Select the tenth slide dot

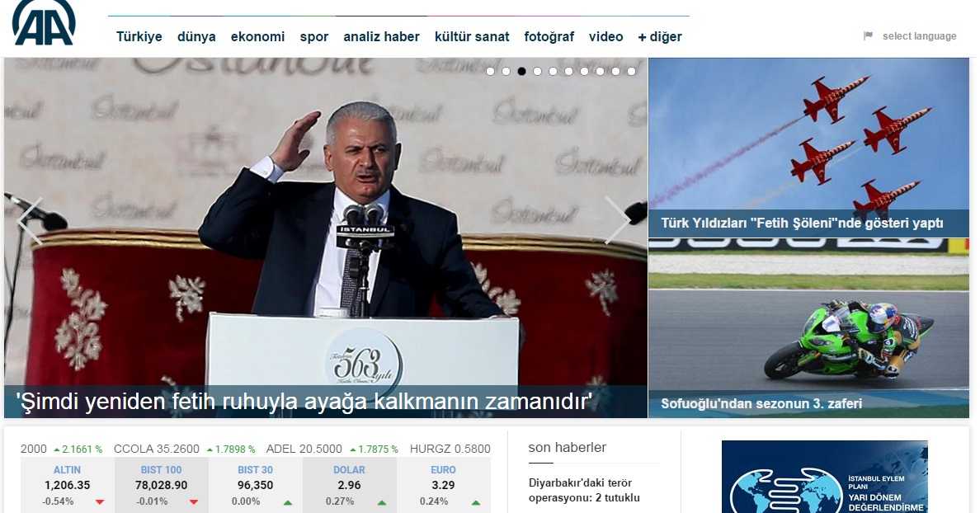tap(631, 71)
